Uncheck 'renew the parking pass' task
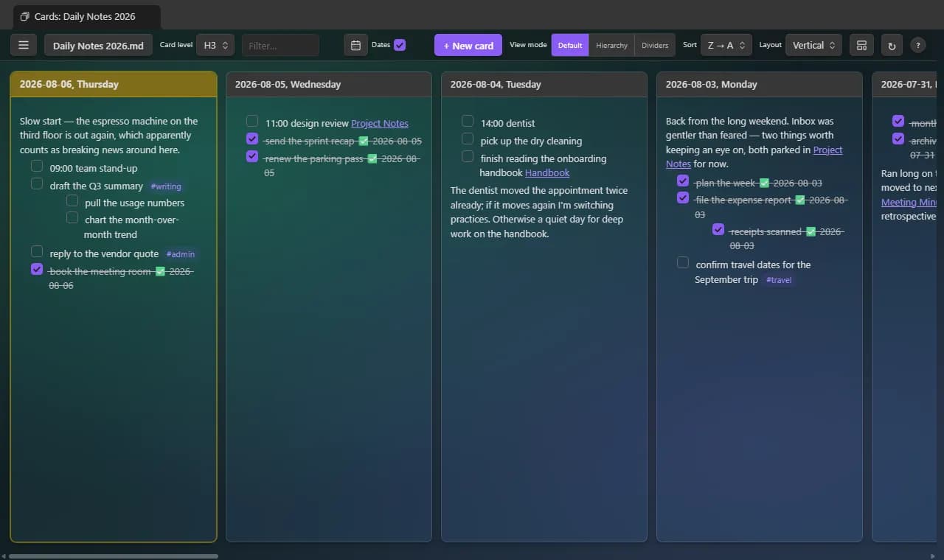Image resolution: width=944 pixels, height=560 pixels. click(x=252, y=156)
